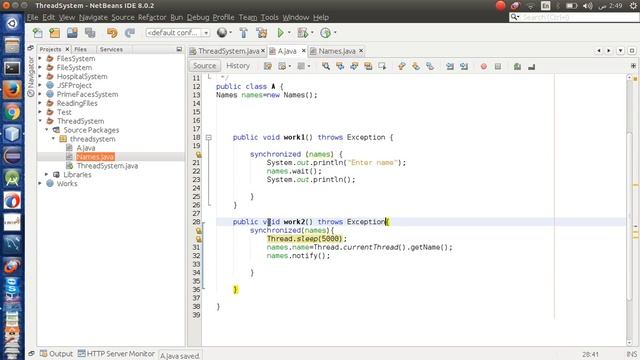Open the configuration dropdown '<default conf...'
This screenshot has height=360, width=640.
[x=178, y=33]
